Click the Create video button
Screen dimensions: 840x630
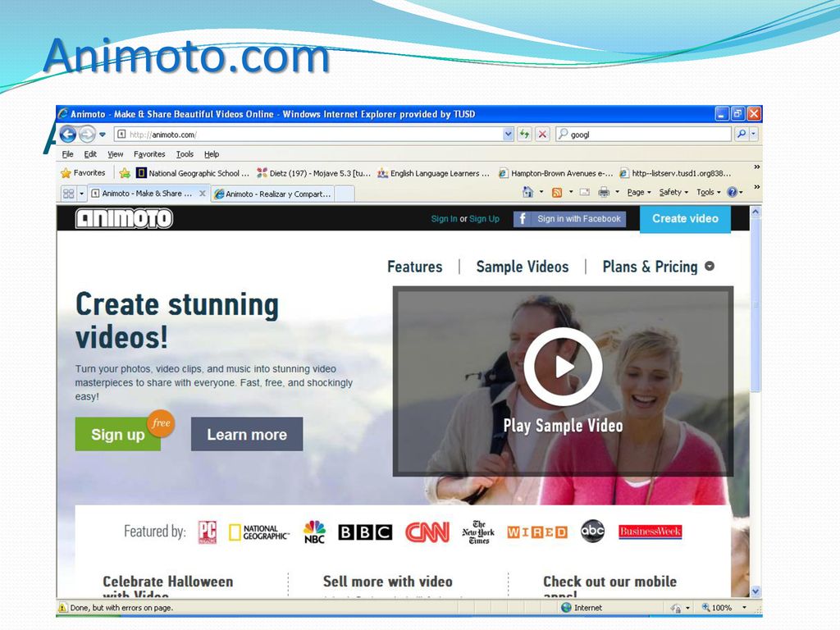(685, 218)
